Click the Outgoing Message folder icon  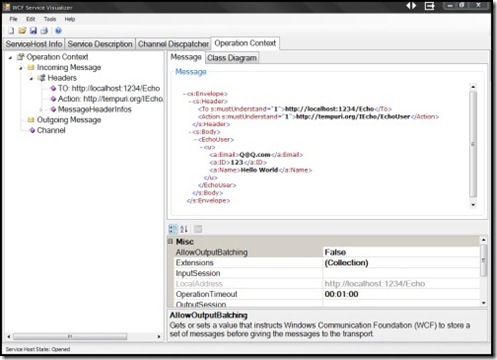point(31,120)
